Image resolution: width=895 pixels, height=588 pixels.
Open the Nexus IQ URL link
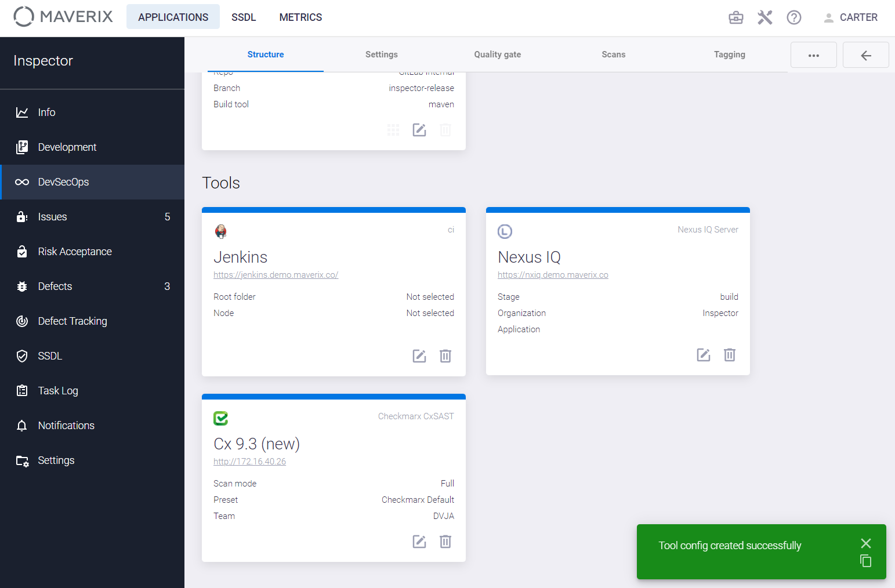pos(553,275)
